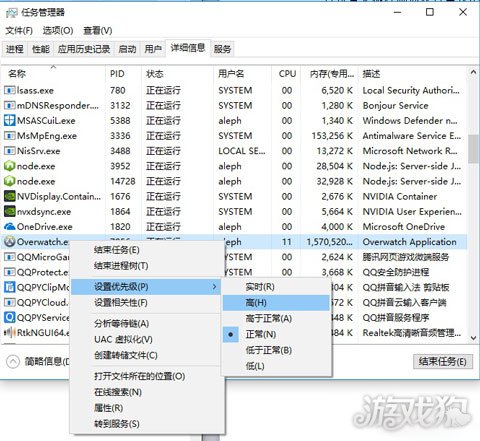The image size is (480, 441).
Task: Choose 分析等待链(A) in the context menu
Action: coord(147,323)
